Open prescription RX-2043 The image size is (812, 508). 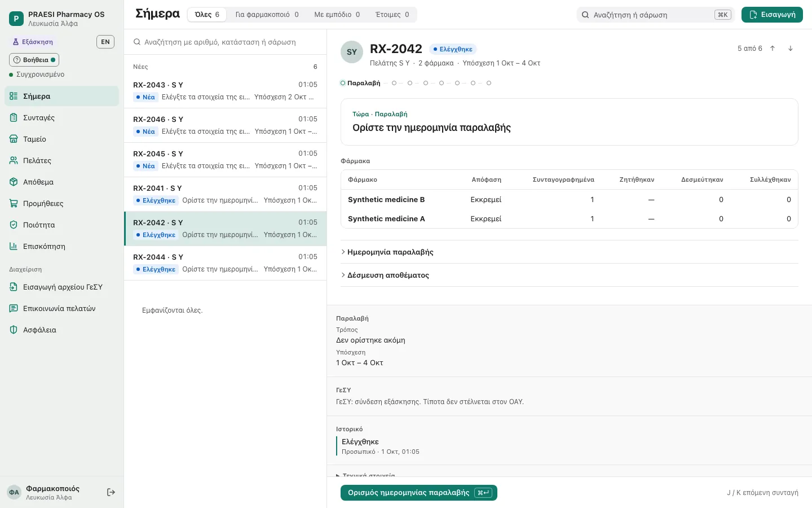point(225,91)
